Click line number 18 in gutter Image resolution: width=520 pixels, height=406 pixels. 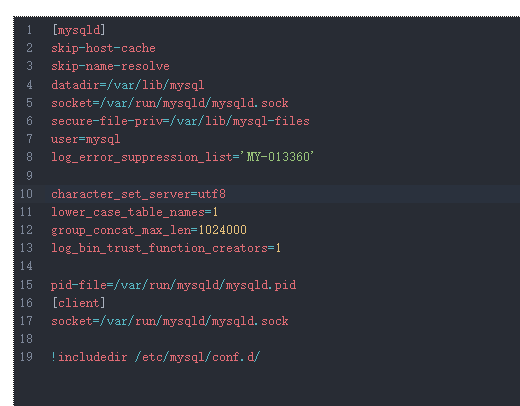(26, 339)
